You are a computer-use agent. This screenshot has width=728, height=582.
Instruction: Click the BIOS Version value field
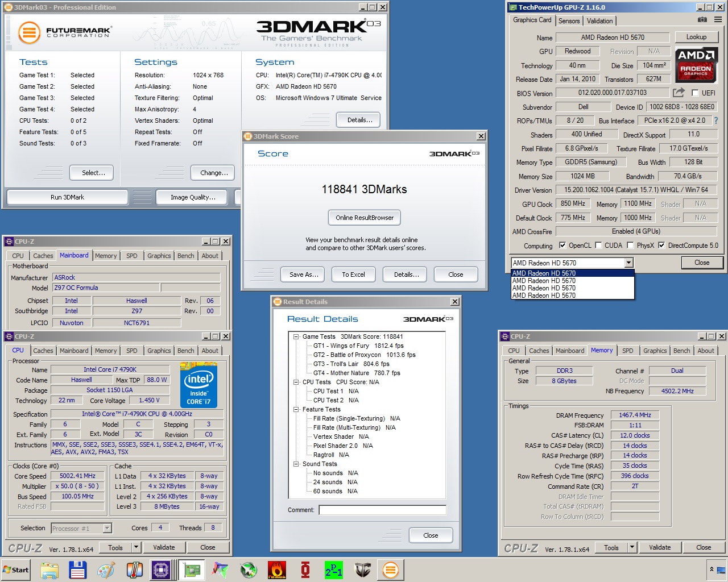coord(613,93)
